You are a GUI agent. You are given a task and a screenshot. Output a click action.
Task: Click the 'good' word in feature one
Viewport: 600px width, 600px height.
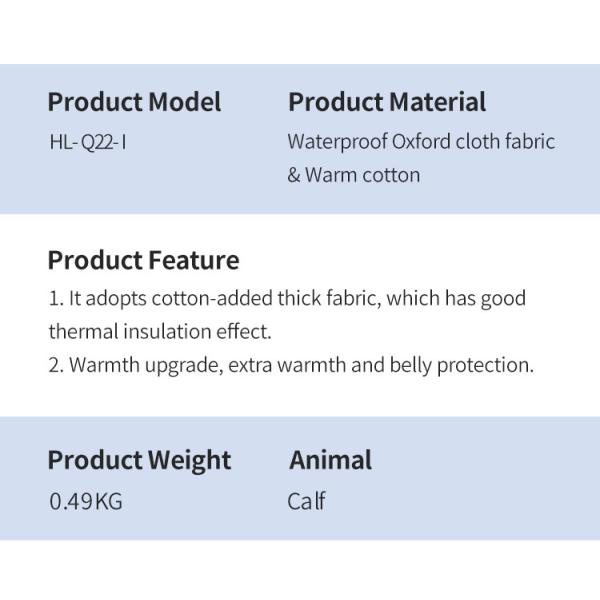click(503, 298)
